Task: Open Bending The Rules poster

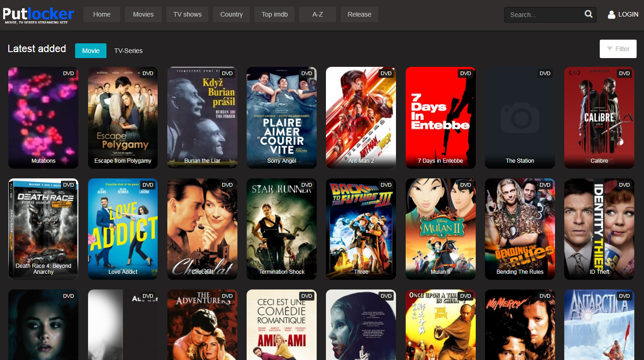Action: [x=520, y=229]
